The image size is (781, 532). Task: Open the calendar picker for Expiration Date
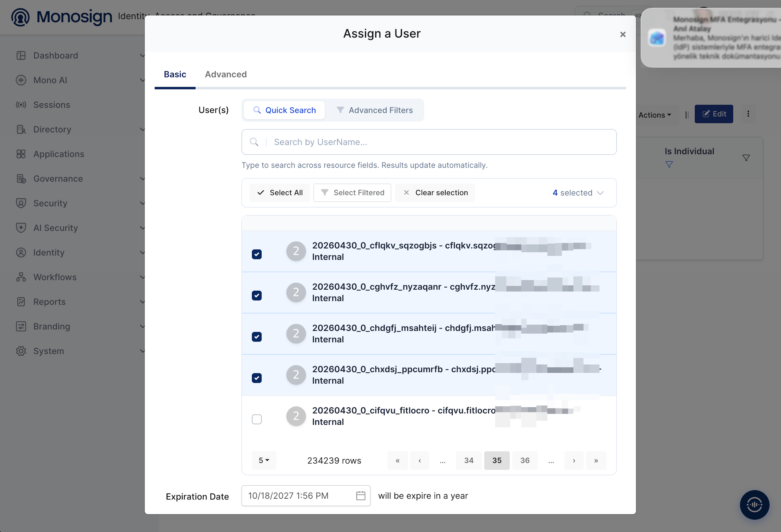pos(360,495)
